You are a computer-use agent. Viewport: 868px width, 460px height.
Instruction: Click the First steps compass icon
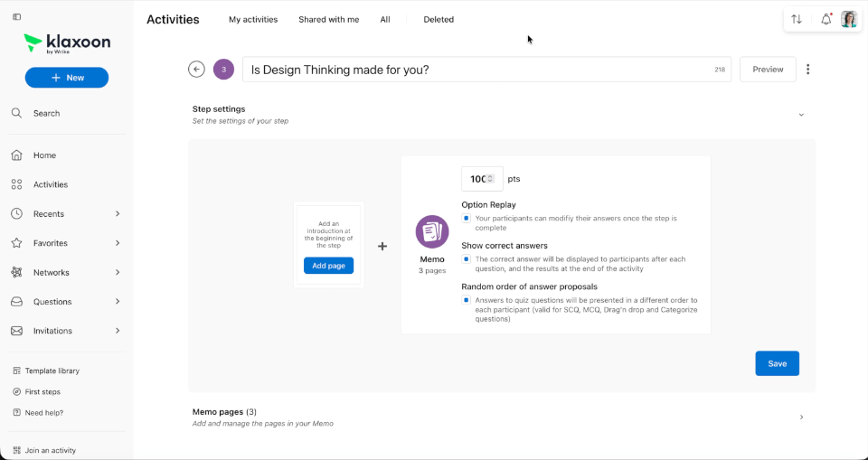point(16,392)
